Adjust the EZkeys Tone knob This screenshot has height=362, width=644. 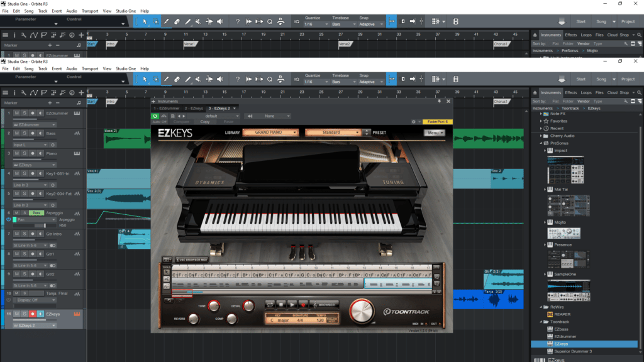click(214, 306)
